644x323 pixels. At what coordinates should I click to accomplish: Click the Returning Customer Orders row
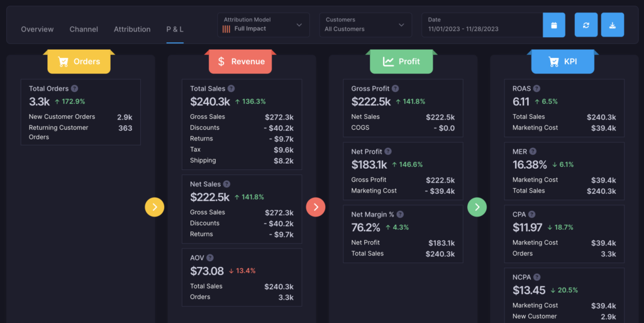(x=80, y=132)
